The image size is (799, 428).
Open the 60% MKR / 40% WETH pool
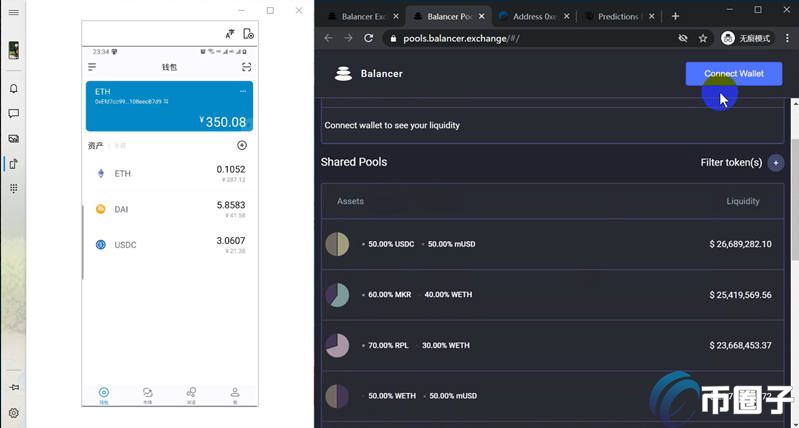tap(552, 295)
